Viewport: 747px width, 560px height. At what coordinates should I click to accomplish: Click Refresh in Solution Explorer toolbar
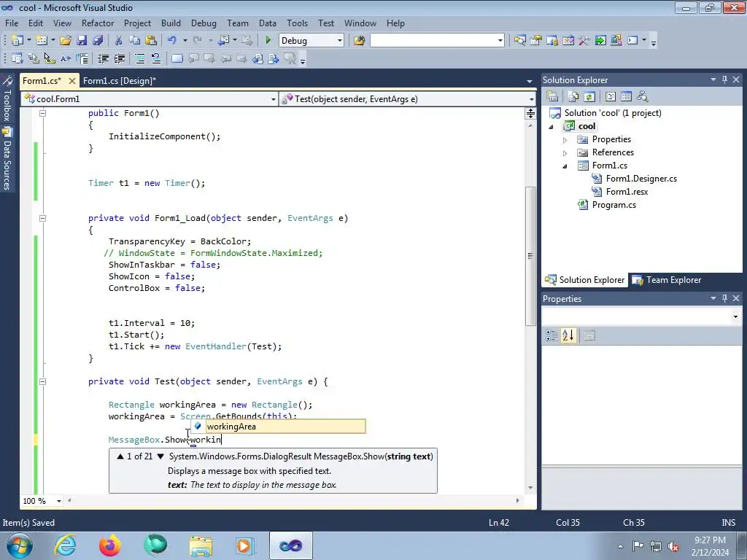[589, 97]
